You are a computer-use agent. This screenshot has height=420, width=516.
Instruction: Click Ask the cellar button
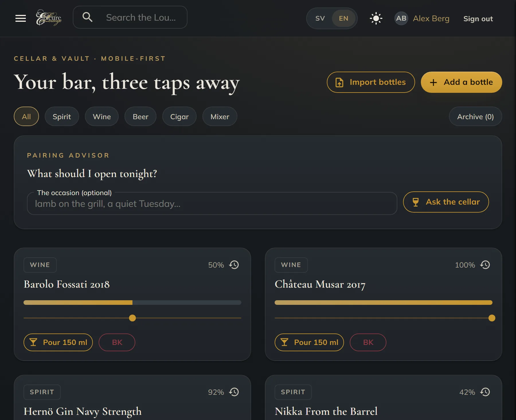point(446,202)
